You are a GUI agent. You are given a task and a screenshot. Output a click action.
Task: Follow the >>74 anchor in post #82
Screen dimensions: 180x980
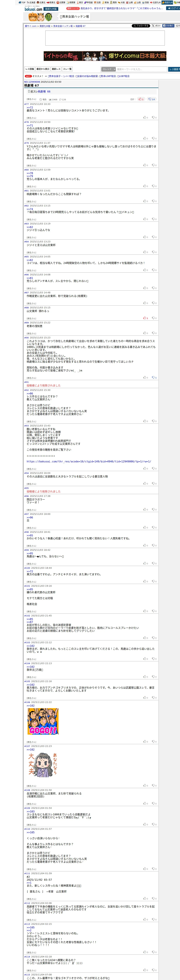(30, 209)
